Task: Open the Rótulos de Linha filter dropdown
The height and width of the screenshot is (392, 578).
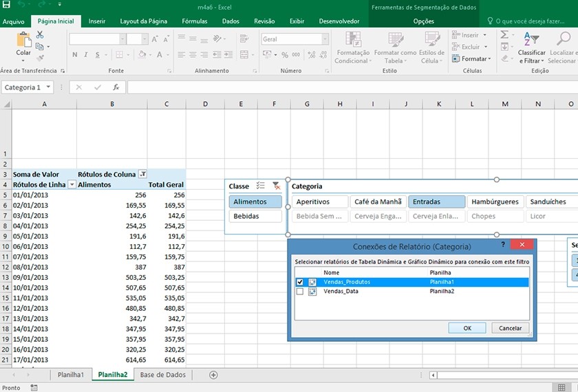Action: click(x=72, y=185)
